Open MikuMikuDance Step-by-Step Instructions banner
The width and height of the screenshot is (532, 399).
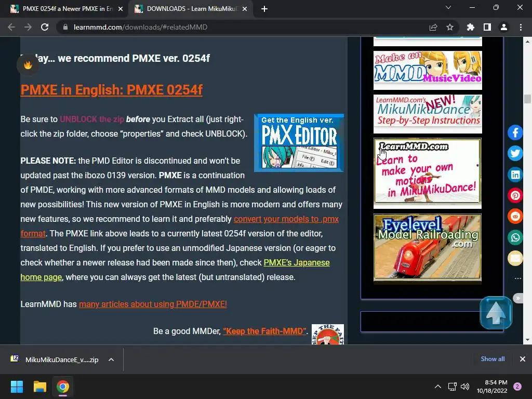[x=428, y=114]
